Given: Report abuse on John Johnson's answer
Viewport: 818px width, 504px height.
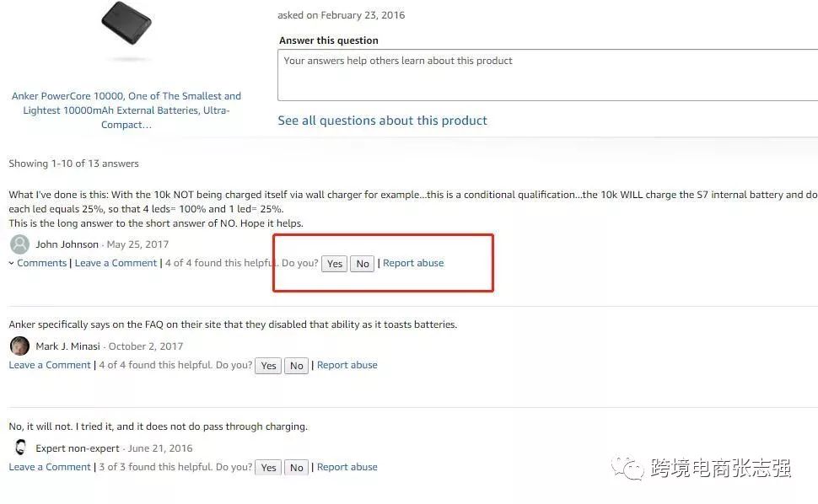Looking at the screenshot, I should point(413,263).
